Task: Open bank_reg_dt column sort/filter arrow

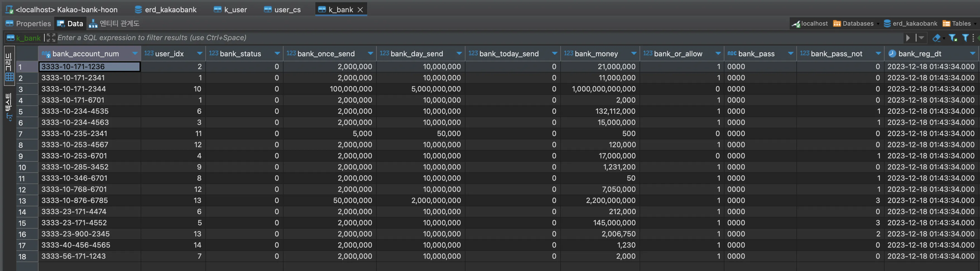Action: [972, 54]
